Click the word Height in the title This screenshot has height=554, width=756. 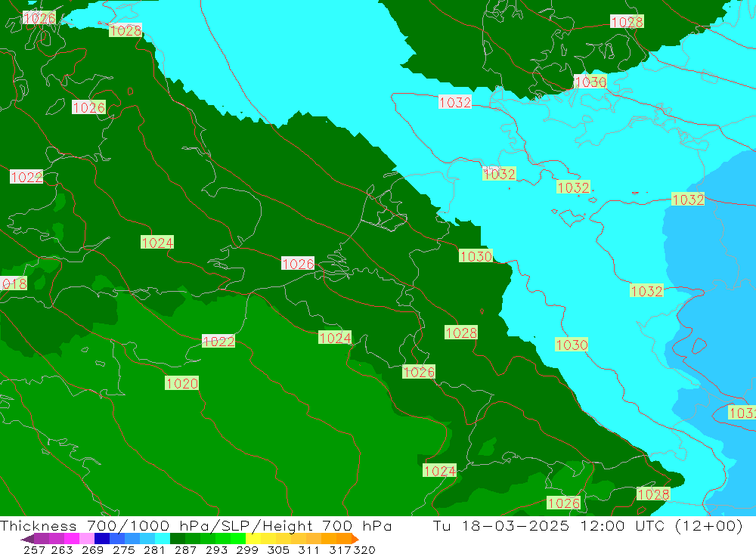pyautogui.click(x=287, y=526)
